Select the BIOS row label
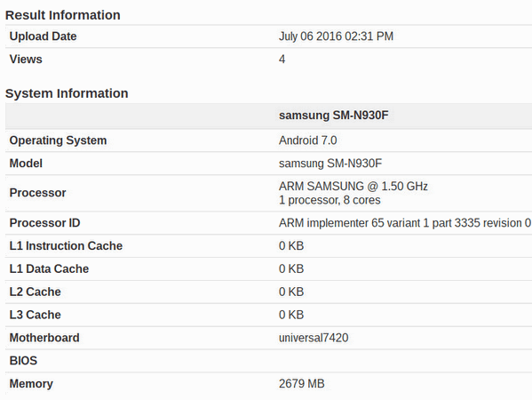Viewport: 532px width, 400px height. pos(23,361)
